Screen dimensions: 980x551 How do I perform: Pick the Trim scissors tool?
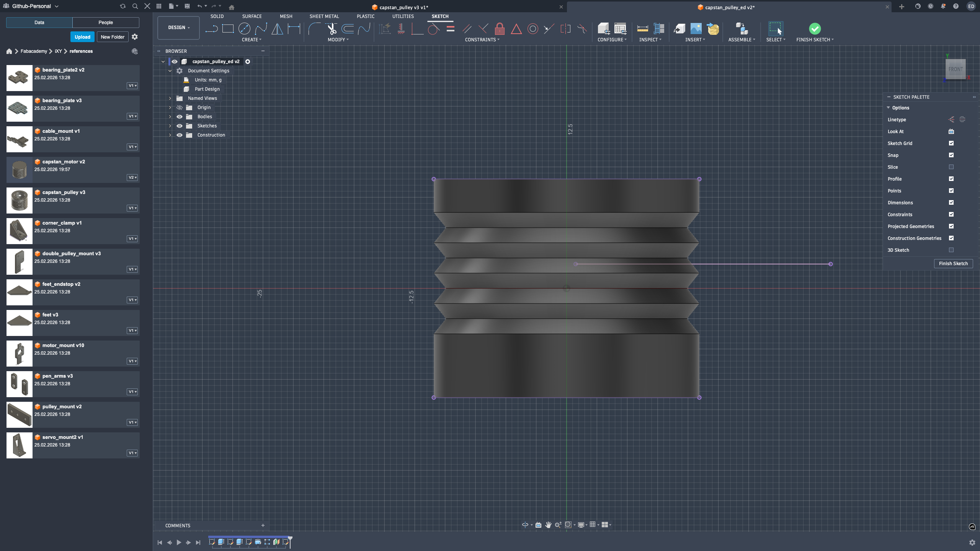pyautogui.click(x=331, y=29)
